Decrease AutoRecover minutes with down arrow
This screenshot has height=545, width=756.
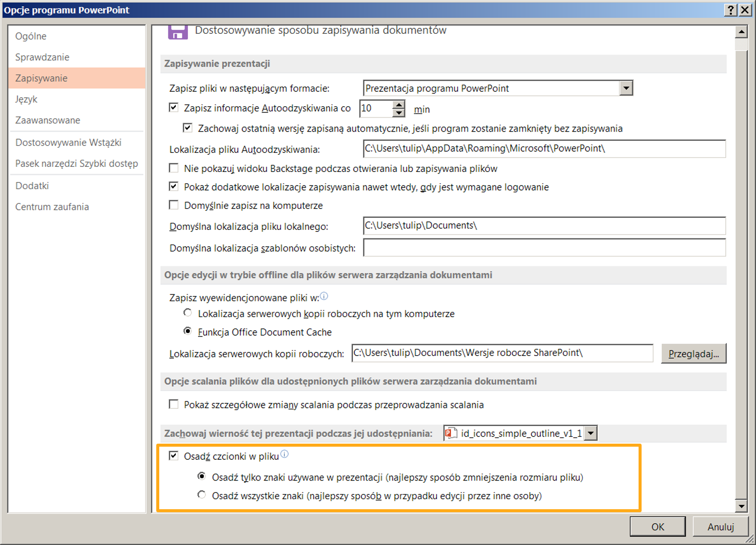pyautogui.click(x=399, y=113)
